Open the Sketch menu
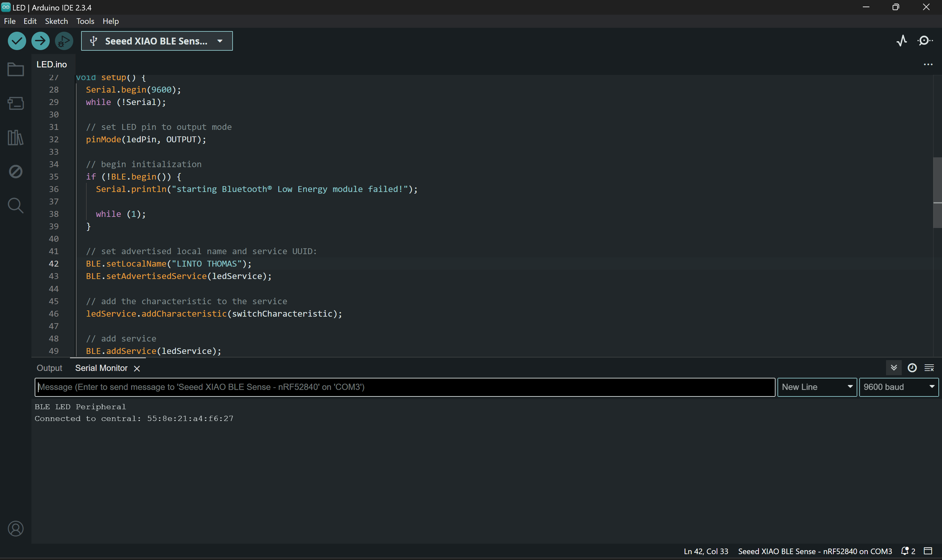The image size is (942, 560). pyautogui.click(x=56, y=21)
